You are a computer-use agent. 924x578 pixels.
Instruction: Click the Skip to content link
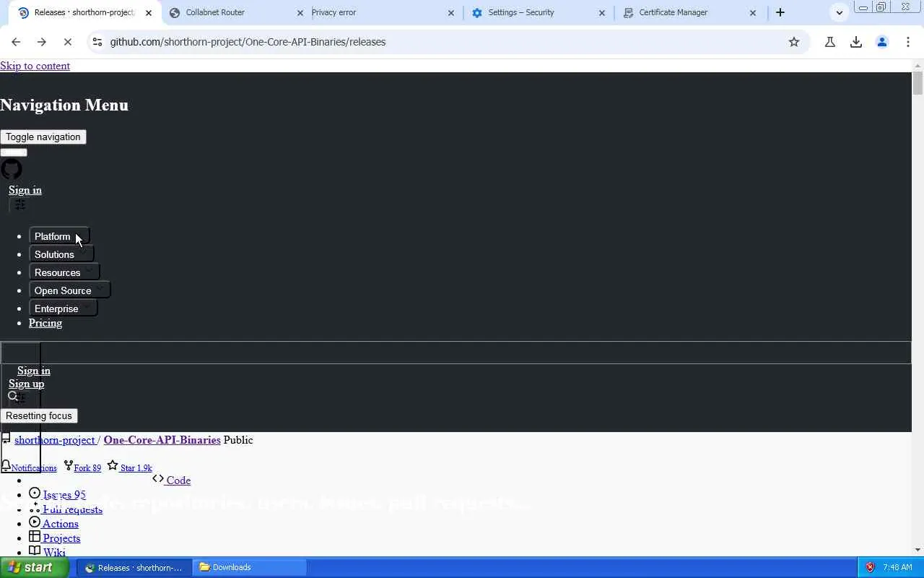tap(35, 66)
